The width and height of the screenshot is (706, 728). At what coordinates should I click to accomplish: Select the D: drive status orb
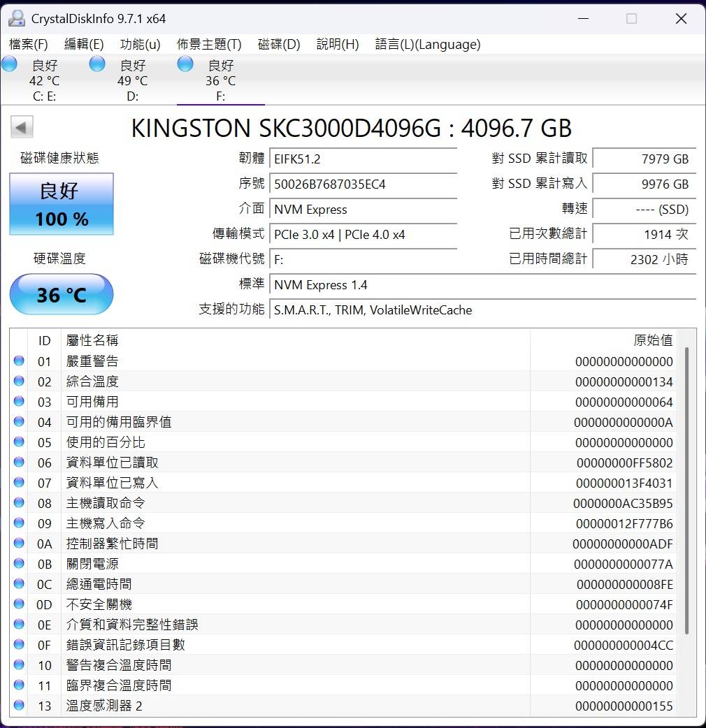(98, 64)
